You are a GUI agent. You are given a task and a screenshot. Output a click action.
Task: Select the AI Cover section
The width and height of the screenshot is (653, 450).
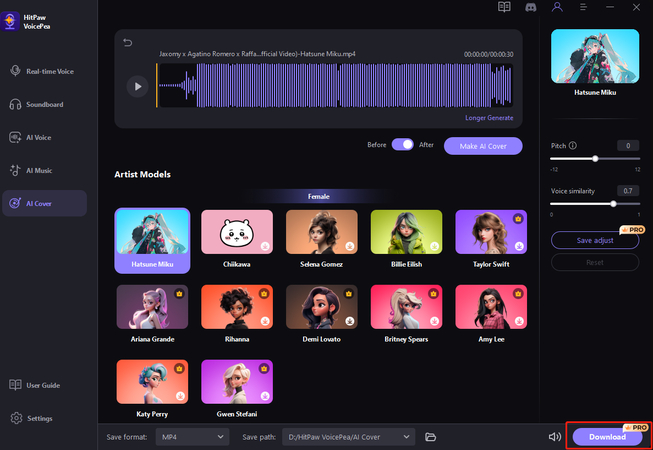click(x=45, y=203)
